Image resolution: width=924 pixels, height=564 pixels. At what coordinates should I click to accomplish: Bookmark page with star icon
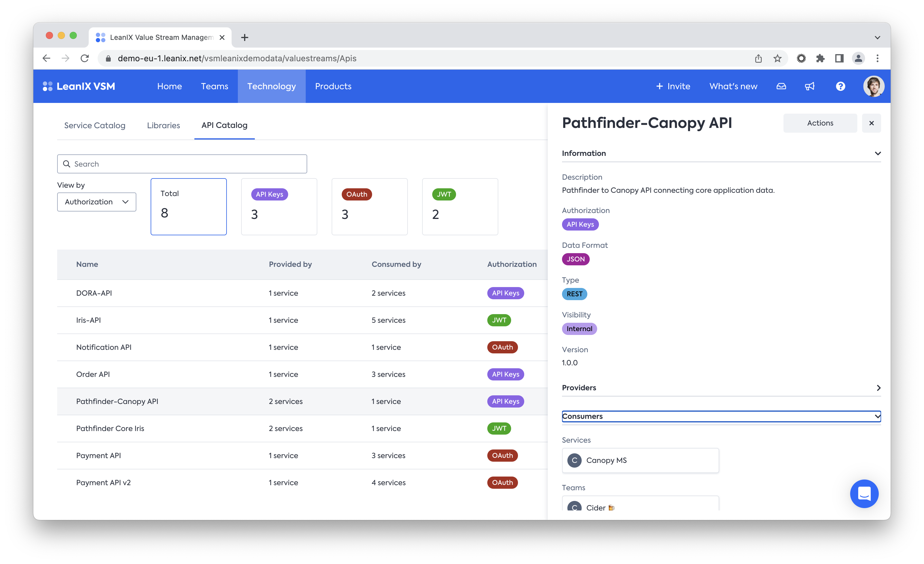(x=777, y=59)
